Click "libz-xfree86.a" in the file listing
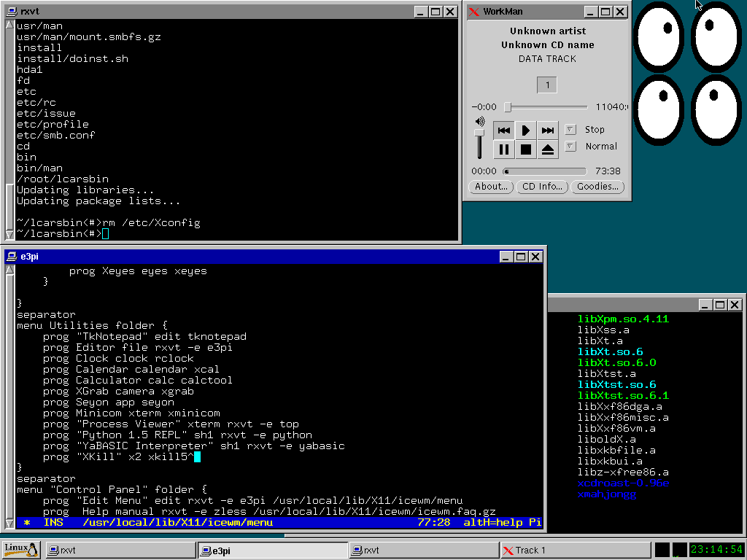This screenshot has height=560, width=747. [x=623, y=472]
